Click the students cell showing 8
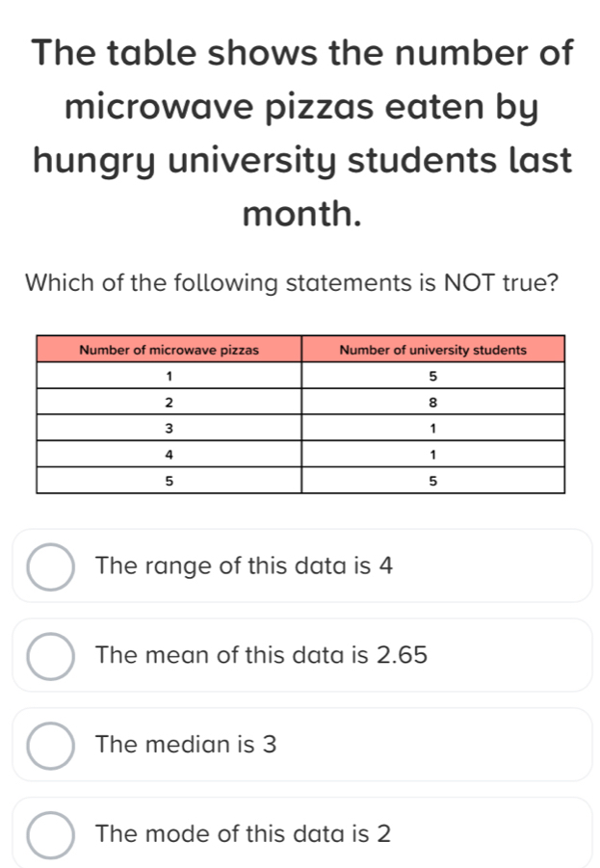This screenshot has width=600, height=868. [432, 401]
